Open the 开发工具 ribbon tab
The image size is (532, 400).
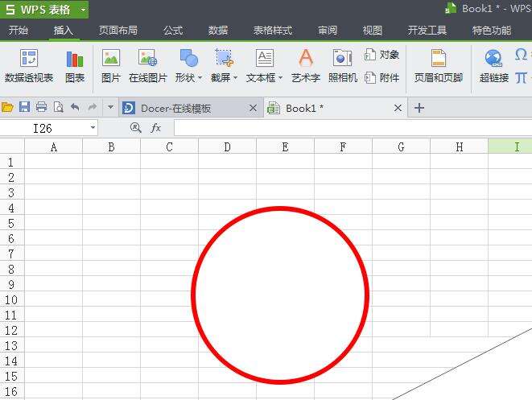(x=427, y=31)
